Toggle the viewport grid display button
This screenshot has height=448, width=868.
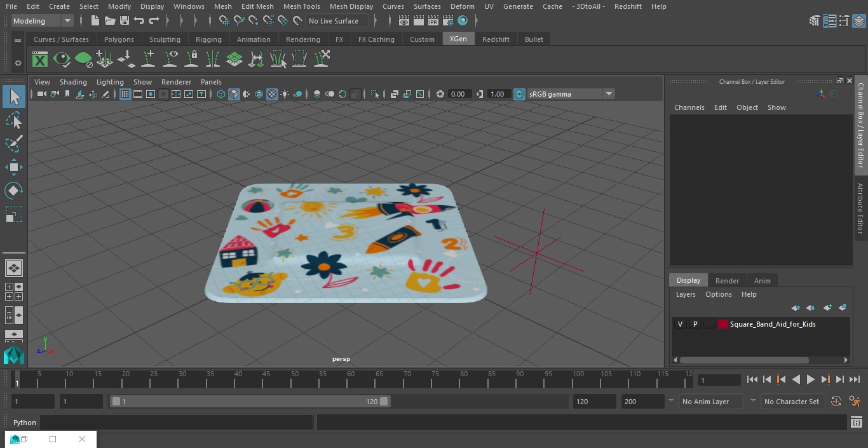pyautogui.click(x=125, y=94)
